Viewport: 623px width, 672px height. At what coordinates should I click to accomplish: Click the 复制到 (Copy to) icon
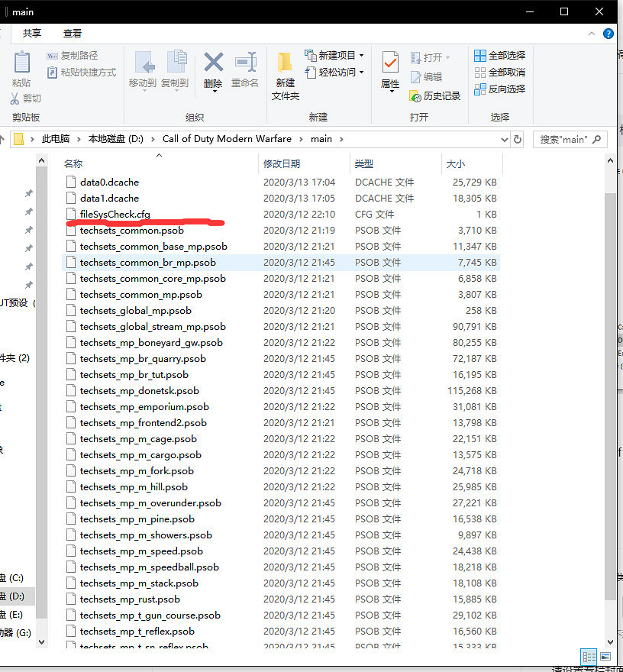point(175,63)
